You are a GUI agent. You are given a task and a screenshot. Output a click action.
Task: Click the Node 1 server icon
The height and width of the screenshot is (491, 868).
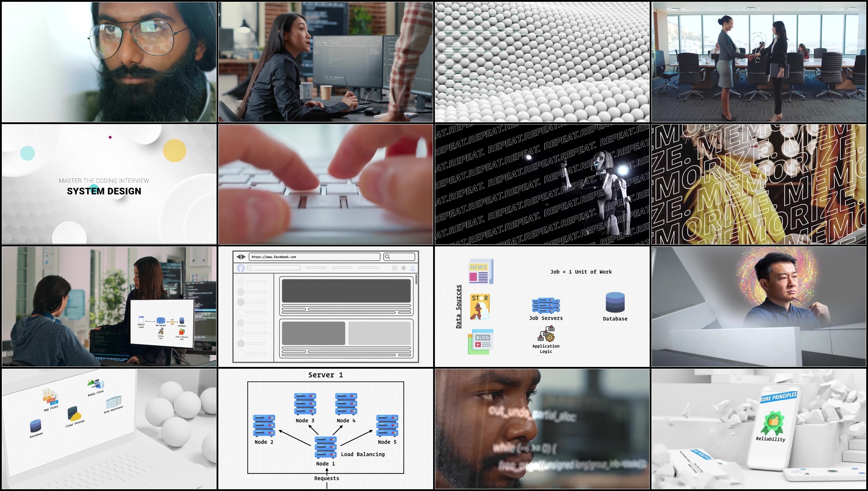pyautogui.click(x=325, y=447)
